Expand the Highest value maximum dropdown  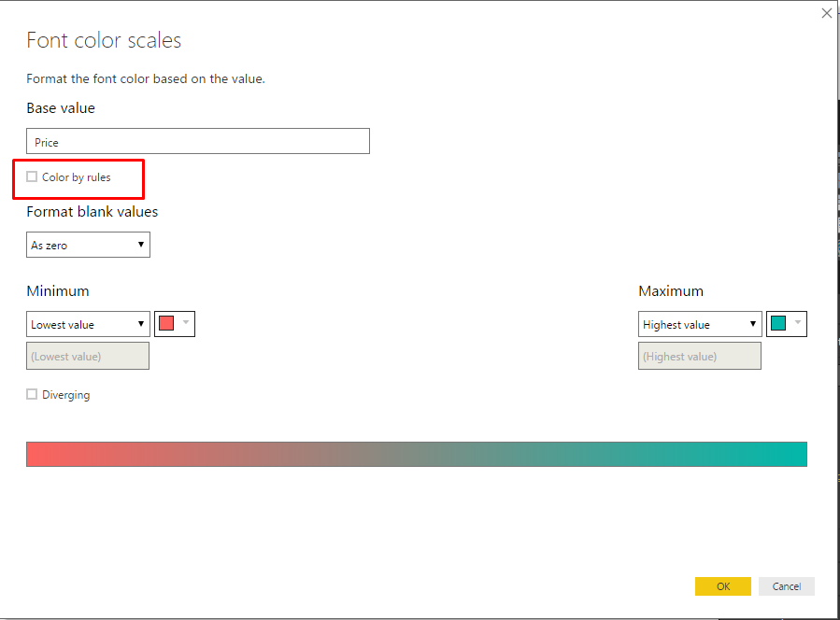700,325
